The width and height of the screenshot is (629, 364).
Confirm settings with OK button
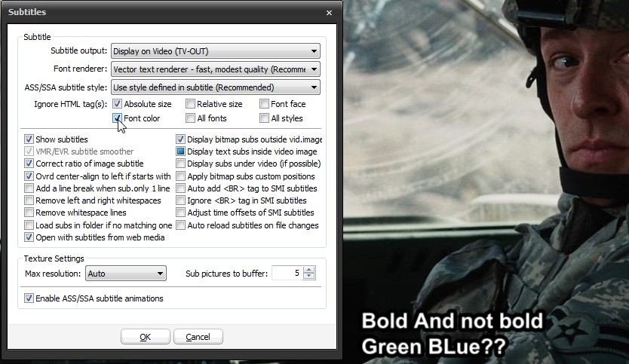coord(146,337)
